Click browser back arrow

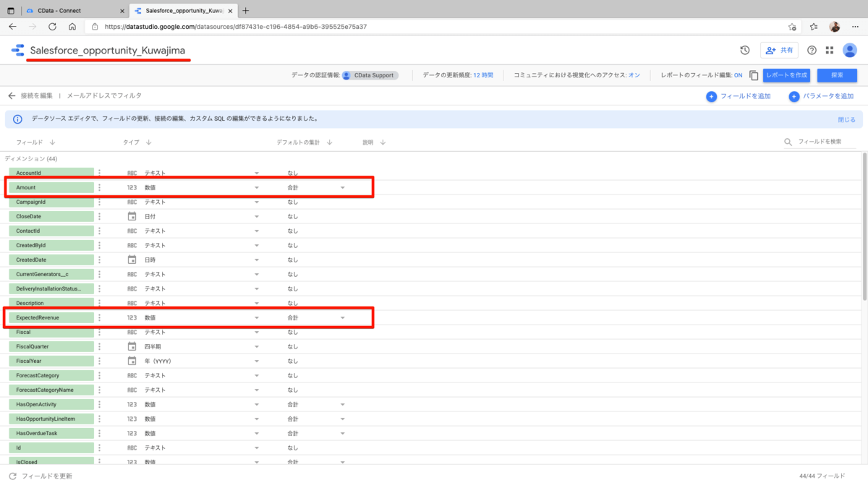coord(12,26)
